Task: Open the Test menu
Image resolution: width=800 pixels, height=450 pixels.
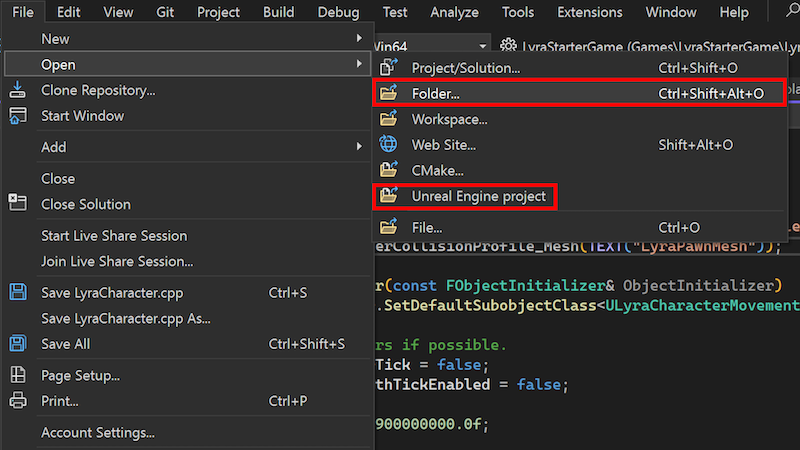Action: 395,12
